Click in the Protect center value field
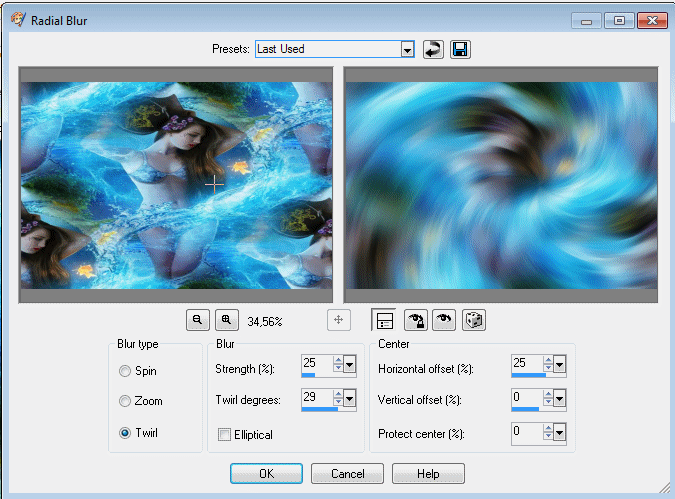675x499 pixels. tap(527, 431)
